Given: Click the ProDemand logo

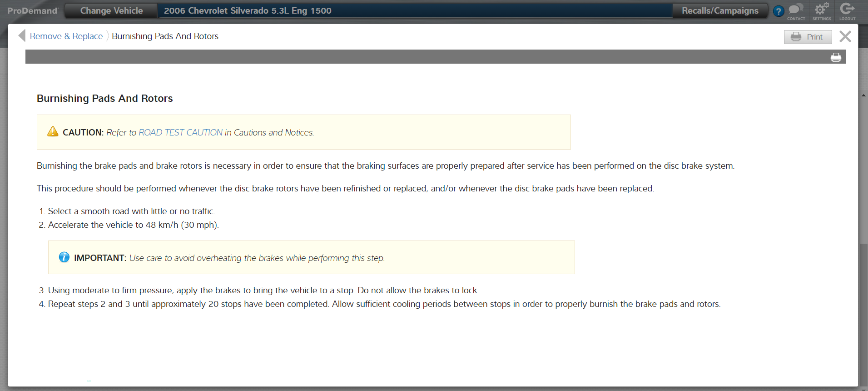Looking at the screenshot, I should (x=32, y=11).
